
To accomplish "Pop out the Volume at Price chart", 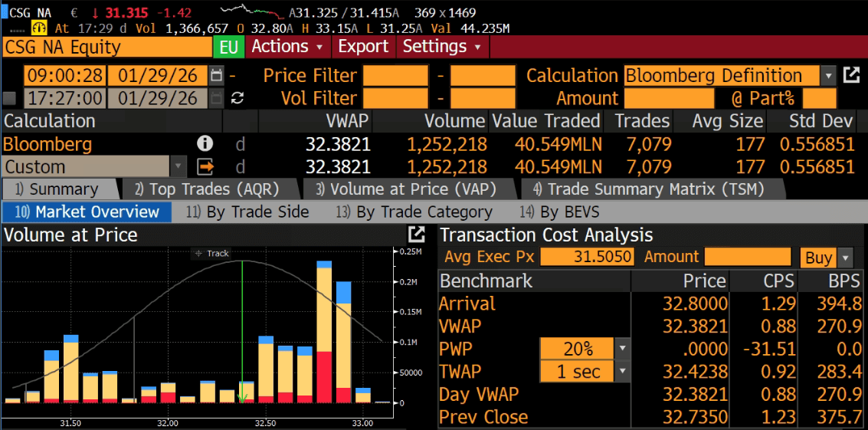I will point(416,235).
